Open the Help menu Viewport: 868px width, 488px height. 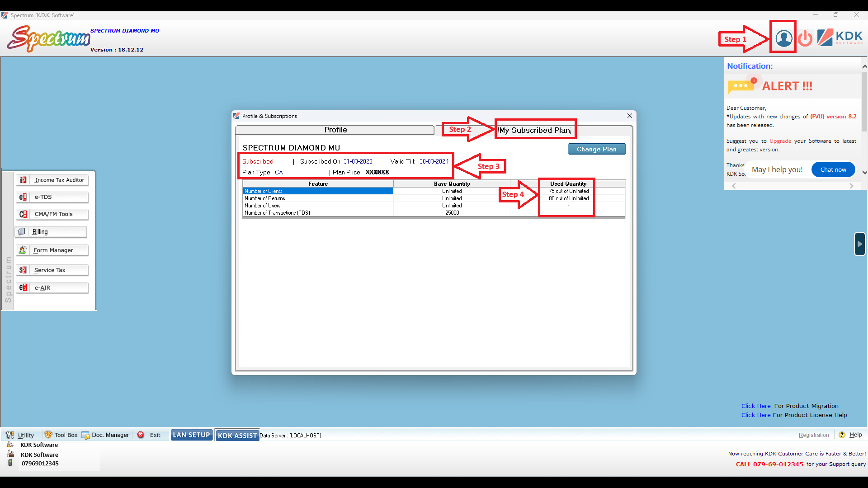[856, 435]
